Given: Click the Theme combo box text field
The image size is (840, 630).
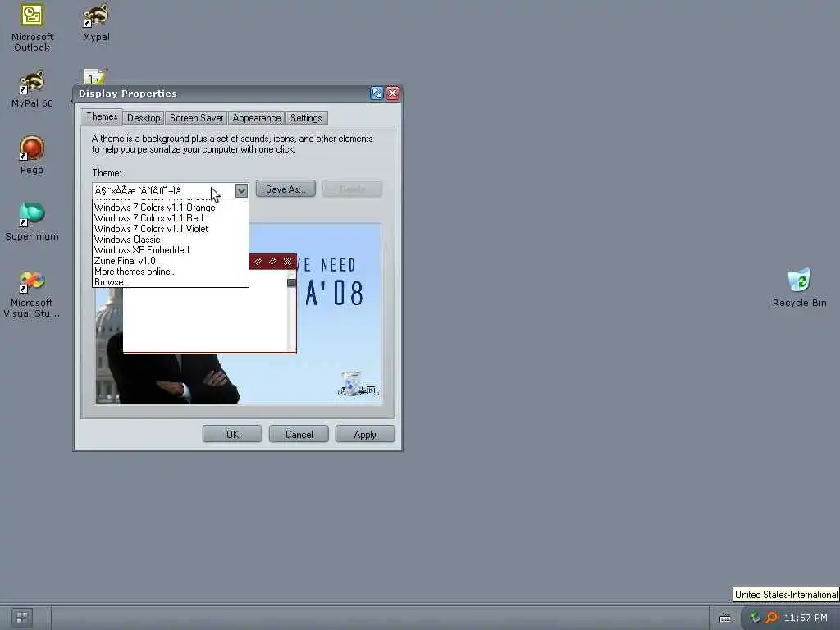Looking at the screenshot, I should coord(163,190).
